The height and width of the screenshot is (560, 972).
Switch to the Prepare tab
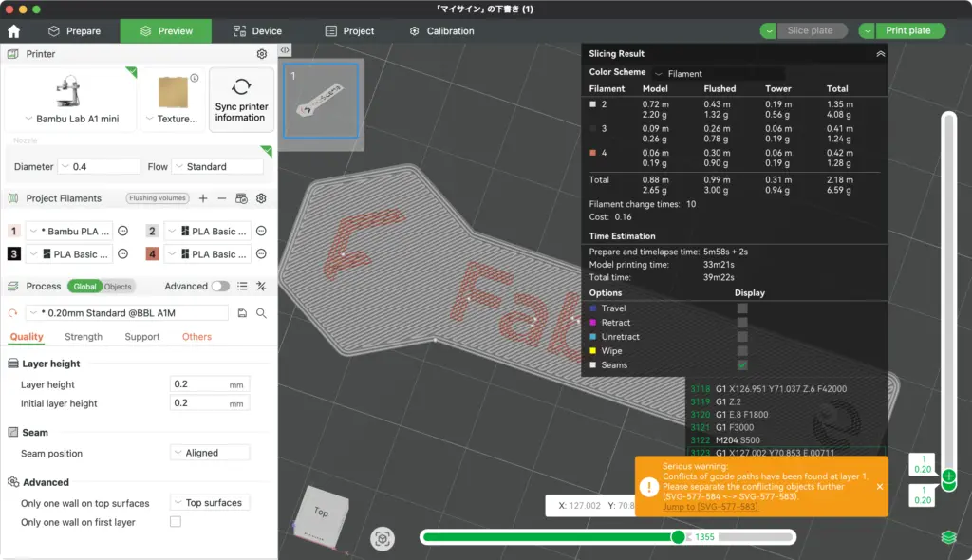pyautogui.click(x=74, y=31)
